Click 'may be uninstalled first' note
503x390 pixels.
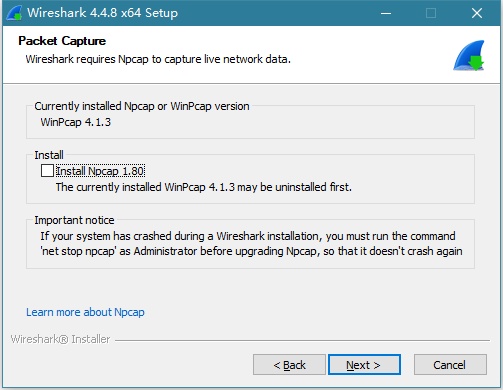click(204, 187)
